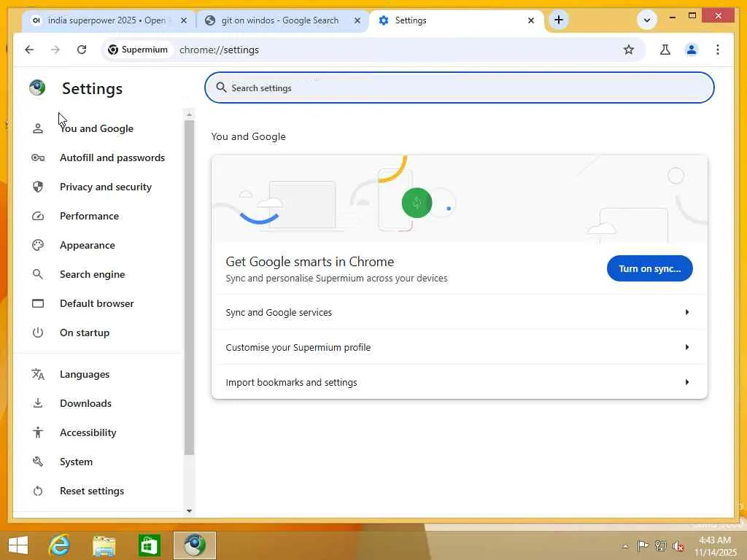The image size is (747, 560).
Task: Close the india superpower 2025 tab
Action: click(x=184, y=20)
